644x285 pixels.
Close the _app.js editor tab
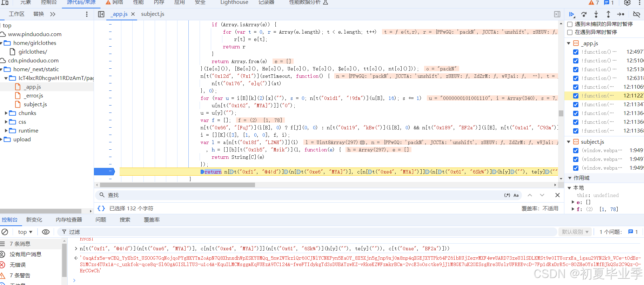pos(133,14)
